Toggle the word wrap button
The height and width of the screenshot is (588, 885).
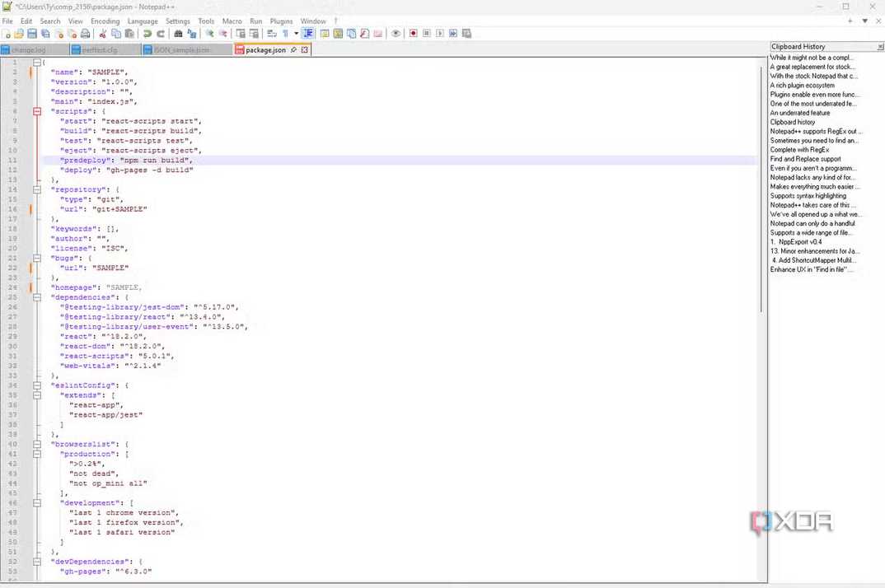click(271, 34)
